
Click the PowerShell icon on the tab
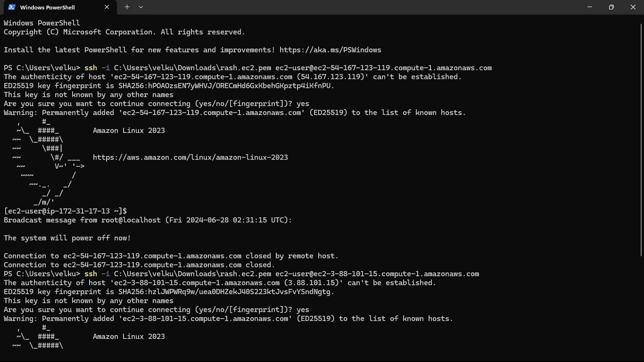click(x=12, y=7)
